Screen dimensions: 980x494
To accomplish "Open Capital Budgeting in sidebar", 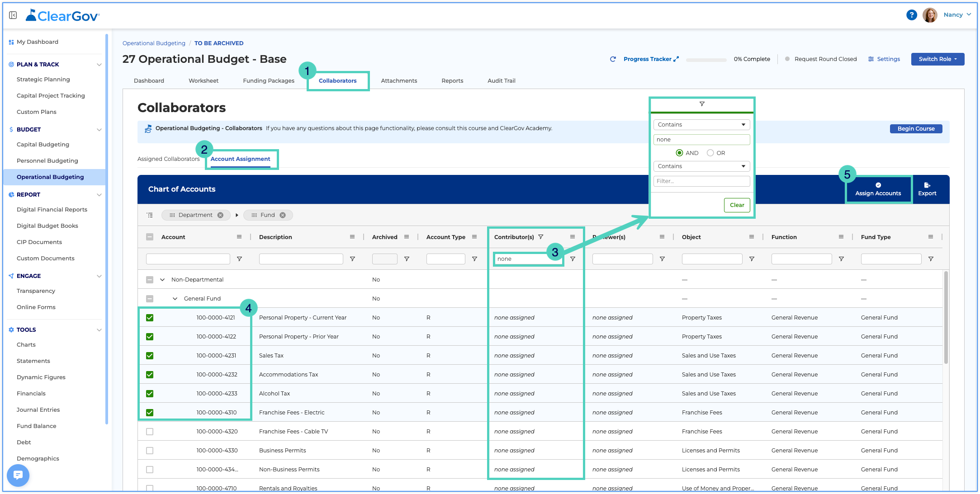I will coord(43,145).
